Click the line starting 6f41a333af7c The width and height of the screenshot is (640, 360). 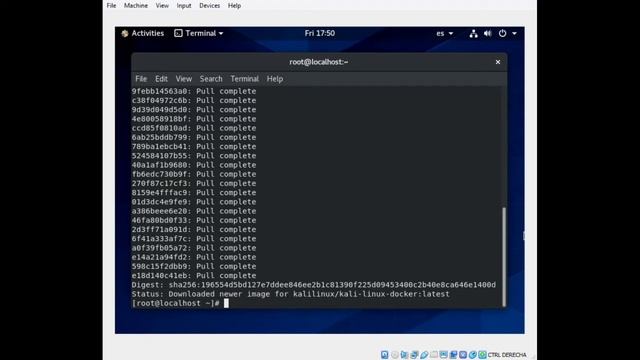point(194,239)
